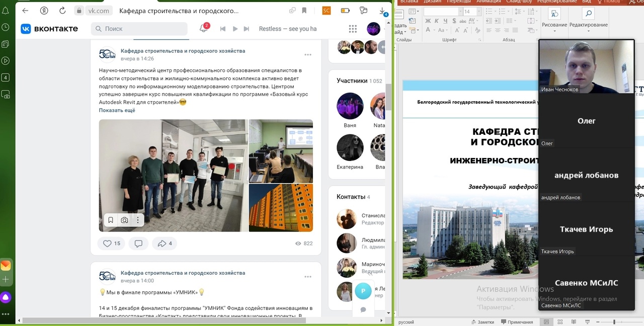Toggle text shadow S formatting
The width and height of the screenshot is (644, 326).
454,21
